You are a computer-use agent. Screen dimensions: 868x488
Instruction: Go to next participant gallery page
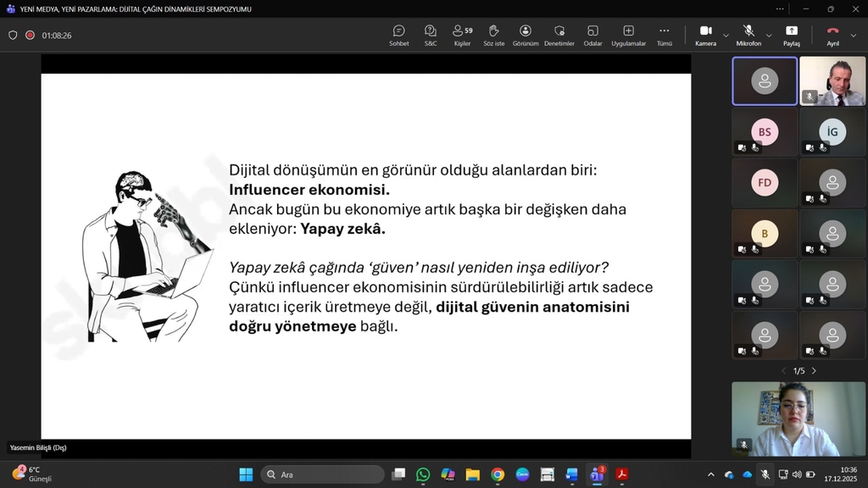tap(814, 371)
